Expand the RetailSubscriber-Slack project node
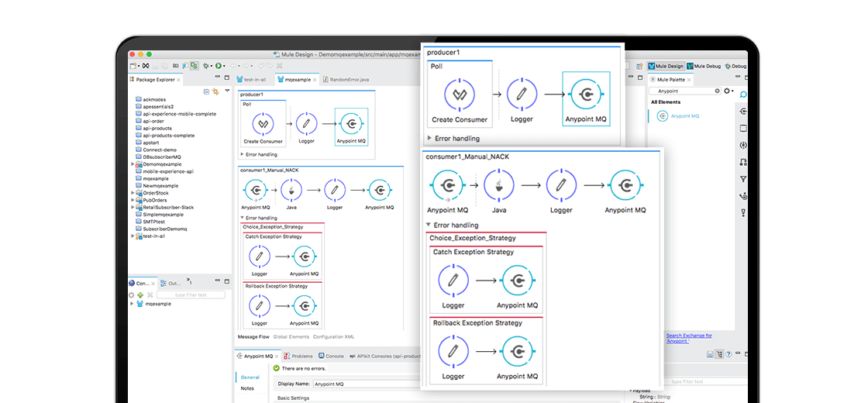Image resolution: width=868 pixels, height=403 pixels. tap(133, 208)
